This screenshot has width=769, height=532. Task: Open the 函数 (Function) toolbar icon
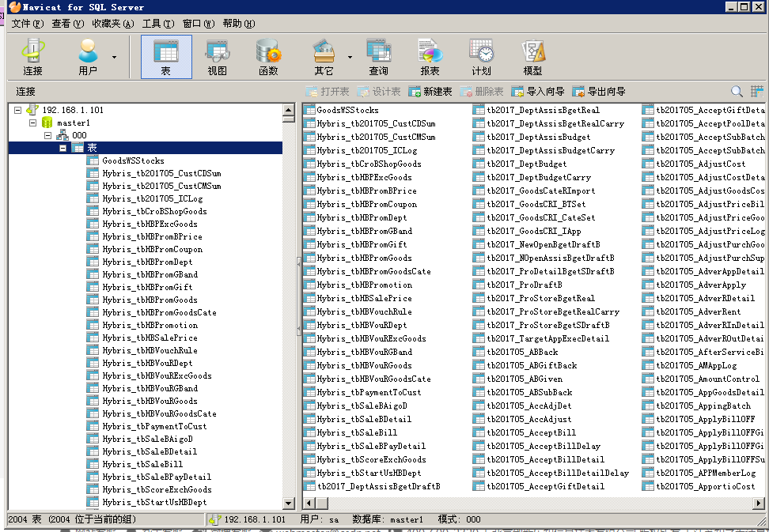click(x=268, y=57)
